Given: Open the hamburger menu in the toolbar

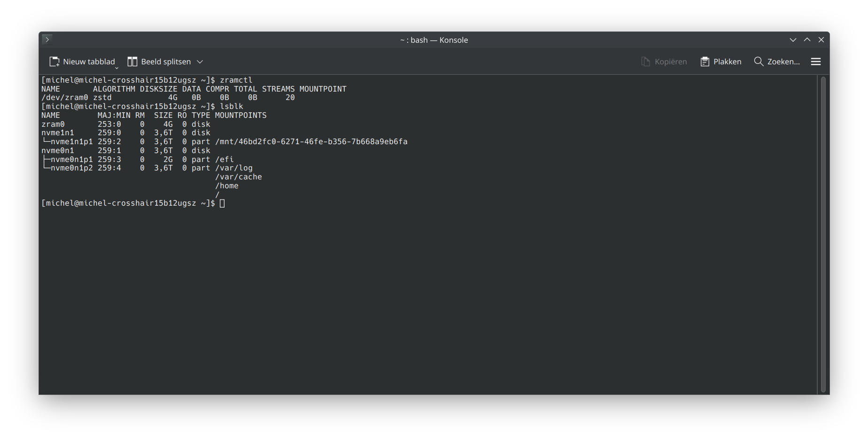Looking at the screenshot, I should click(816, 62).
